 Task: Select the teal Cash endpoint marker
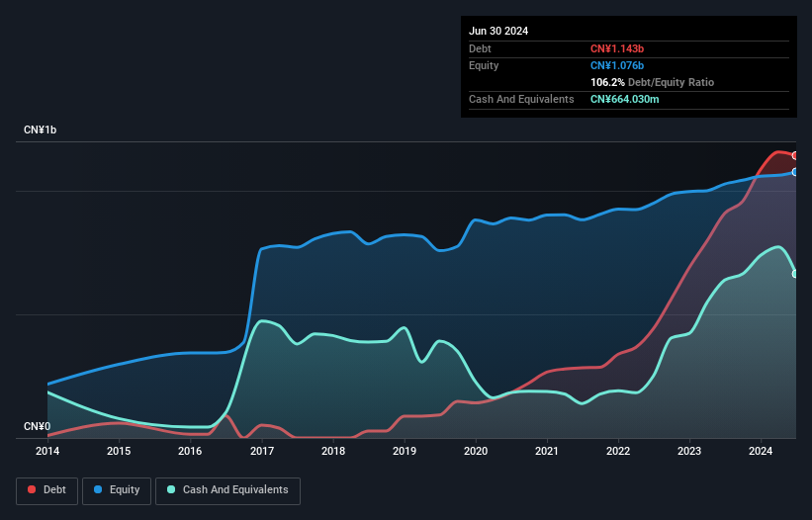tap(795, 274)
